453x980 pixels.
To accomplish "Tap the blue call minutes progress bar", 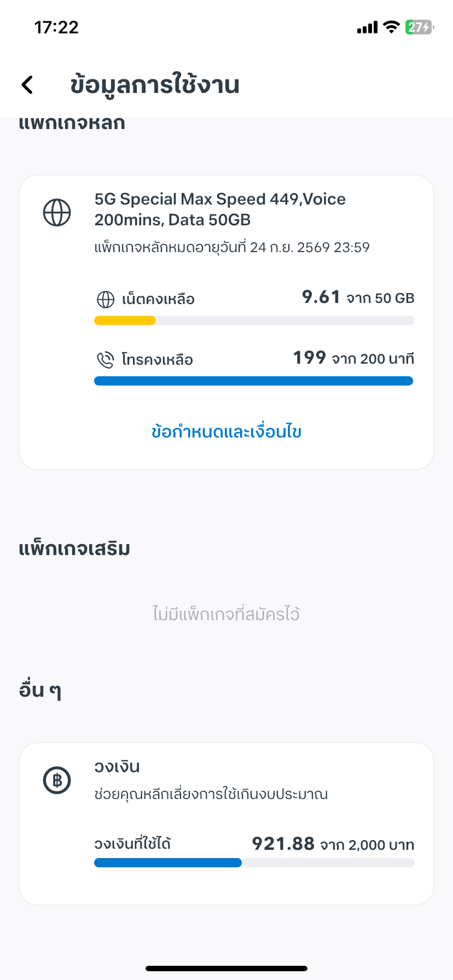I will tap(253, 381).
